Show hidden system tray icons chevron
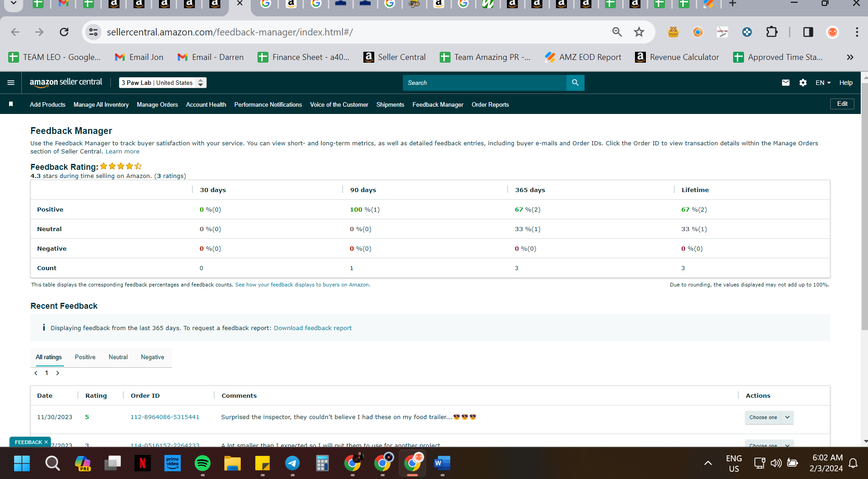The height and width of the screenshot is (479, 868). point(708,463)
